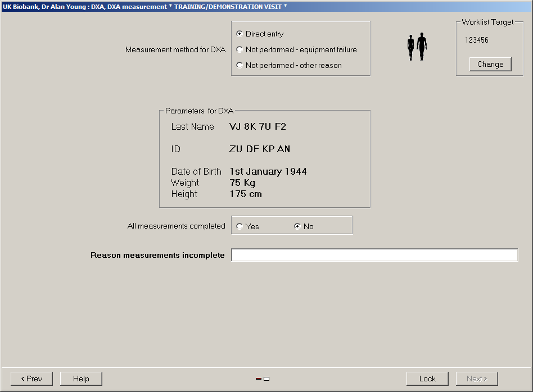Click the Height value 175 cm

point(246,194)
